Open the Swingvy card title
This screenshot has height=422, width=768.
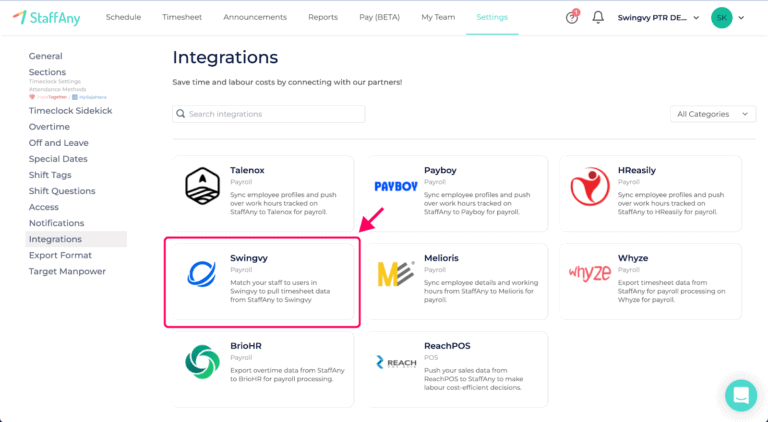tap(249, 258)
